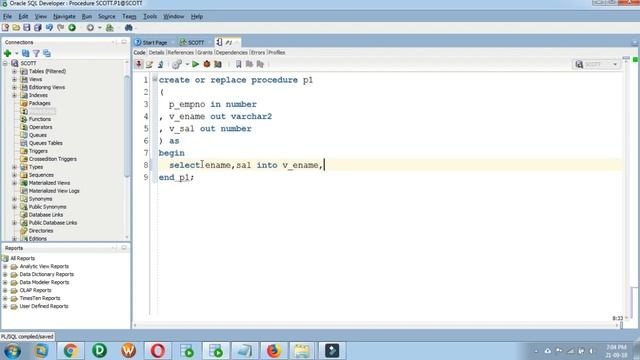Click the green plus New Connection icon
Image resolution: width=640 pixels, height=360 pixels.
pos(7,53)
